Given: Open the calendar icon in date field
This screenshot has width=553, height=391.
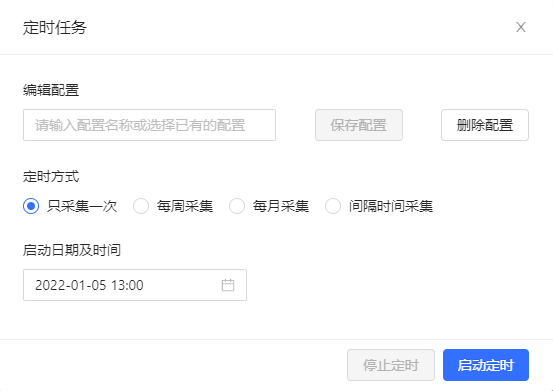Looking at the screenshot, I should click(228, 285).
